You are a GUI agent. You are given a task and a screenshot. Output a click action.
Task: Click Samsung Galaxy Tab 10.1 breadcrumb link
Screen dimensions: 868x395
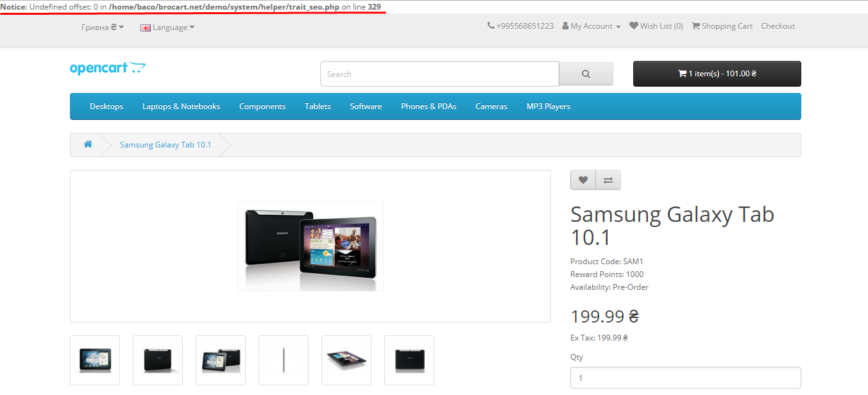point(166,145)
